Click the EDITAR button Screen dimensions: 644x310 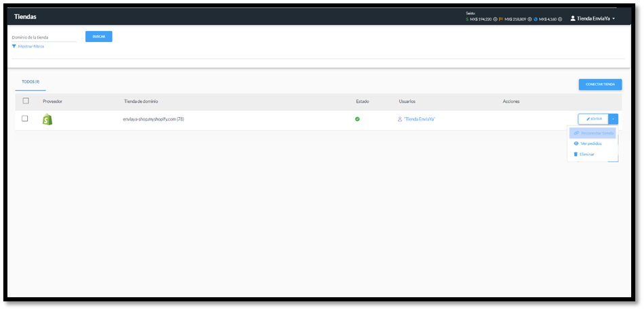pos(593,119)
